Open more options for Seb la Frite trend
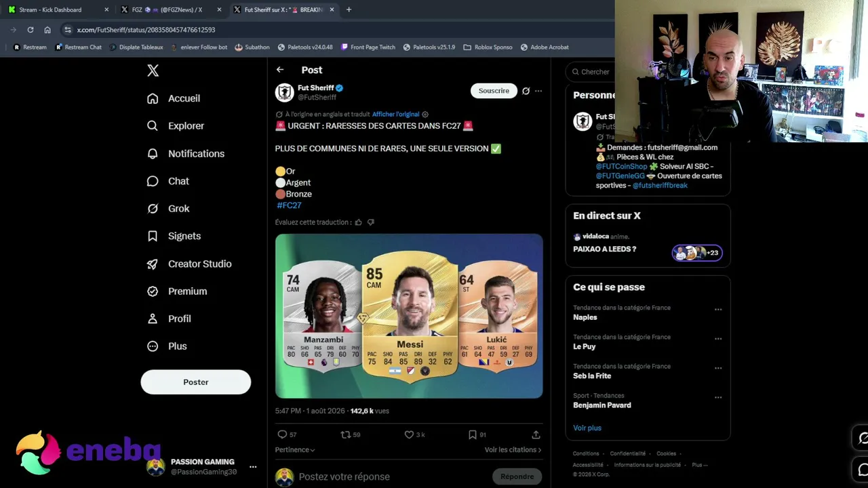Screen dimensions: 868x488 [x=718, y=368]
